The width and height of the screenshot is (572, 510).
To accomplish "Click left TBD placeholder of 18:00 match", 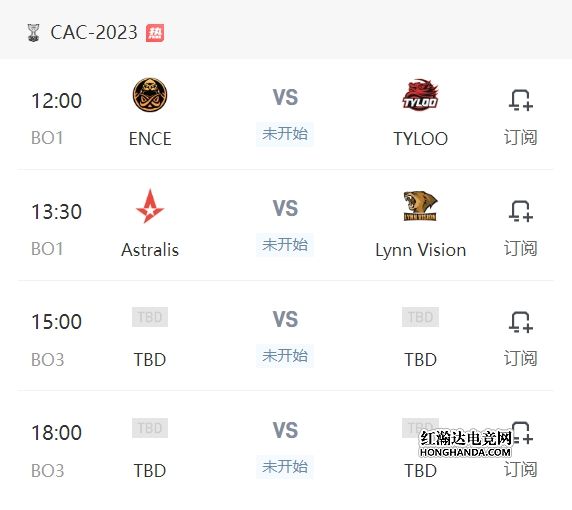I will pyautogui.click(x=150, y=428).
